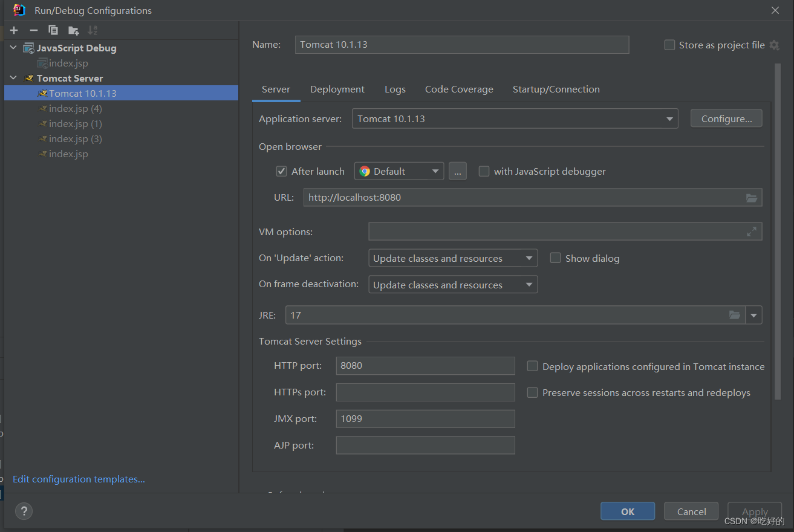Sort configurations alphabetically
The image size is (794, 532).
click(x=93, y=30)
